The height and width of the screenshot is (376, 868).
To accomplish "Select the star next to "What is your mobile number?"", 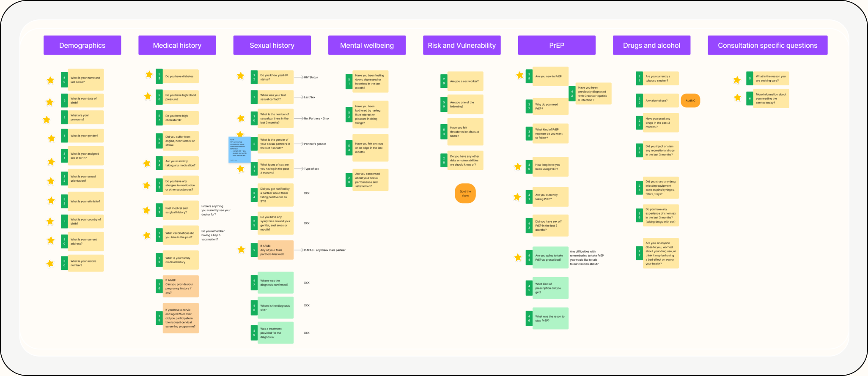I will pos(50,264).
